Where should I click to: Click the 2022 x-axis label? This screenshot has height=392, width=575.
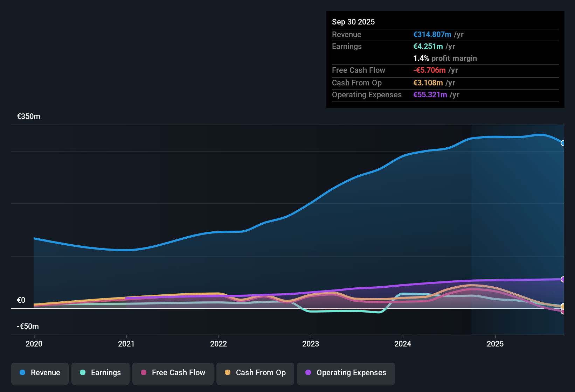pyautogui.click(x=219, y=344)
